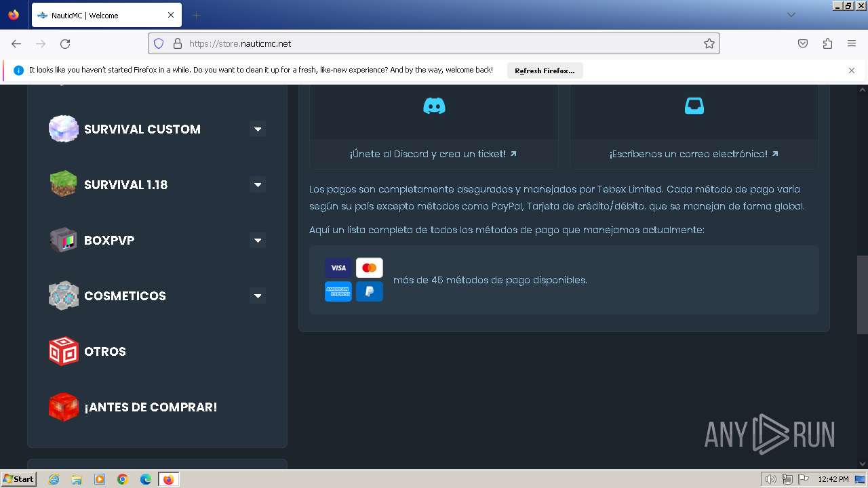Open the SURVIVAL CUSTOM menu entry
This screenshot has width=868, height=488.
(x=142, y=129)
